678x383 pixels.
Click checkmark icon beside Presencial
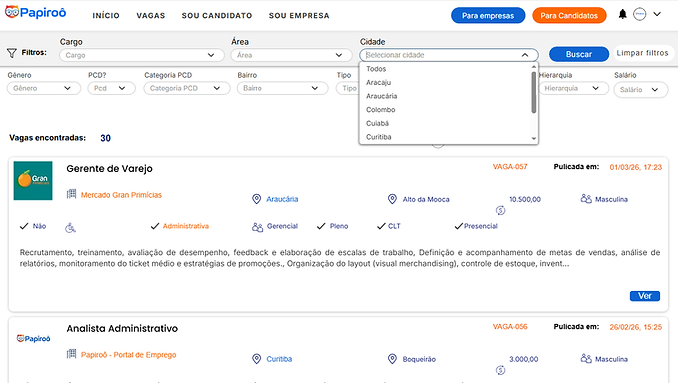point(458,226)
